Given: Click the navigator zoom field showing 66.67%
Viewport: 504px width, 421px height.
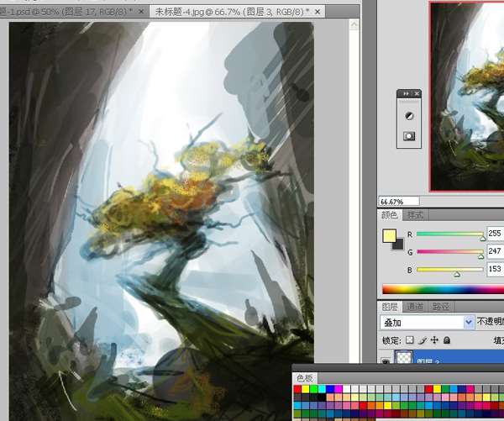Looking at the screenshot, I should pyautogui.click(x=393, y=202).
